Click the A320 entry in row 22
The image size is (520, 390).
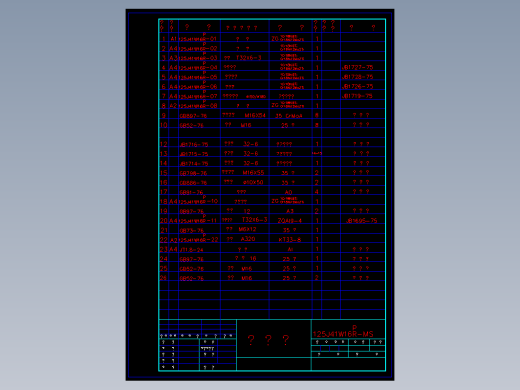click(x=248, y=239)
